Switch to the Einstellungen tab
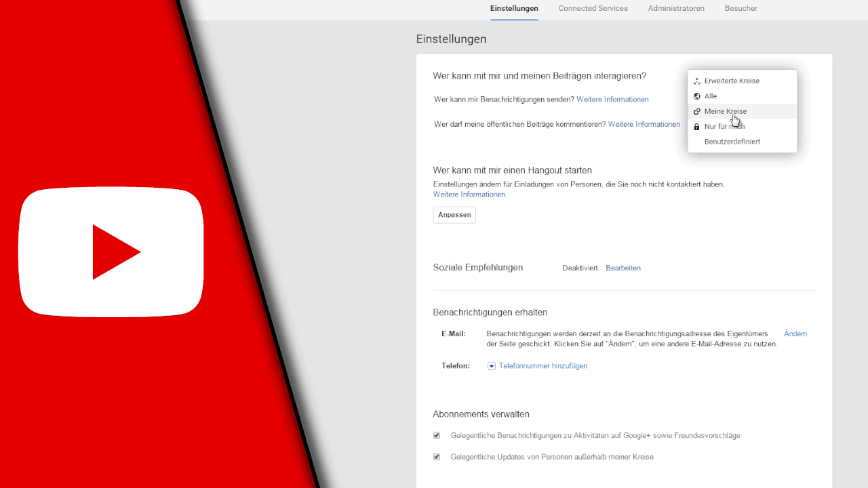This screenshot has width=868, height=488. point(514,9)
